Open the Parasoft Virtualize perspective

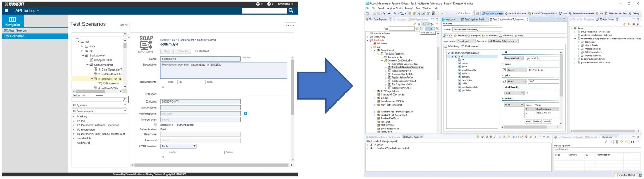515,13
